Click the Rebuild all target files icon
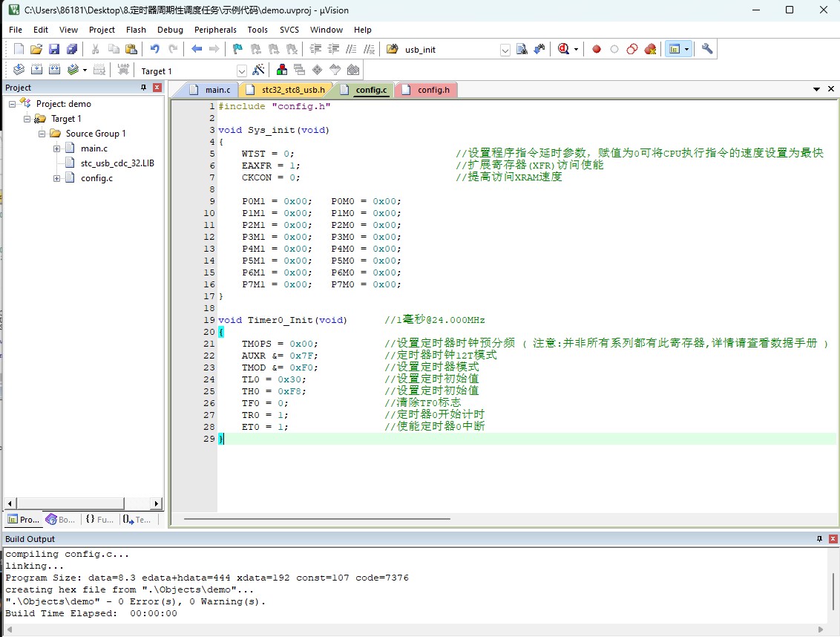This screenshot has height=637, width=840. click(x=55, y=70)
